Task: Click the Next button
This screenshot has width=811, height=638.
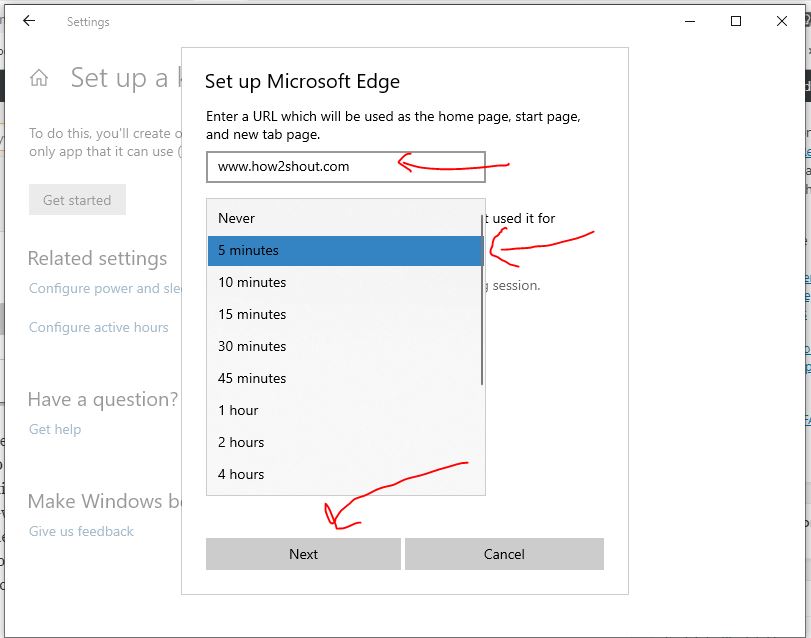Action: point(303,554)
